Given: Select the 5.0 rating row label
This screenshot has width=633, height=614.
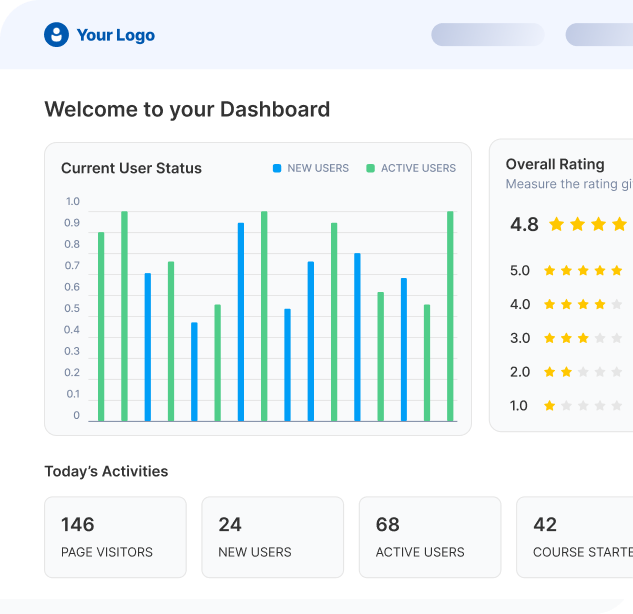Looking at the screenshot, I should tap(520, 270).
